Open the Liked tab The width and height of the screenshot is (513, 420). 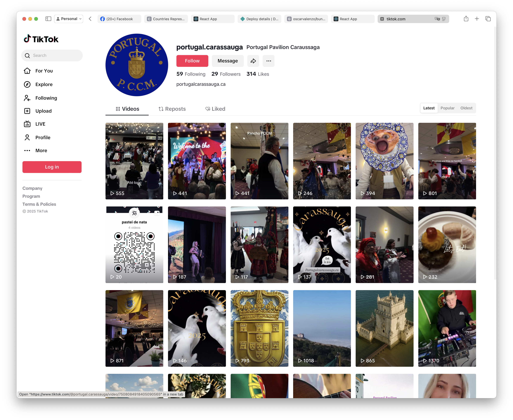215,109
